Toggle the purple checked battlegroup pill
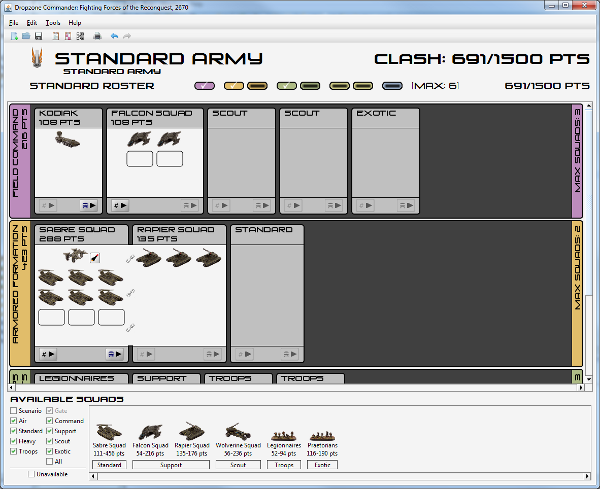 coord(205,86)
